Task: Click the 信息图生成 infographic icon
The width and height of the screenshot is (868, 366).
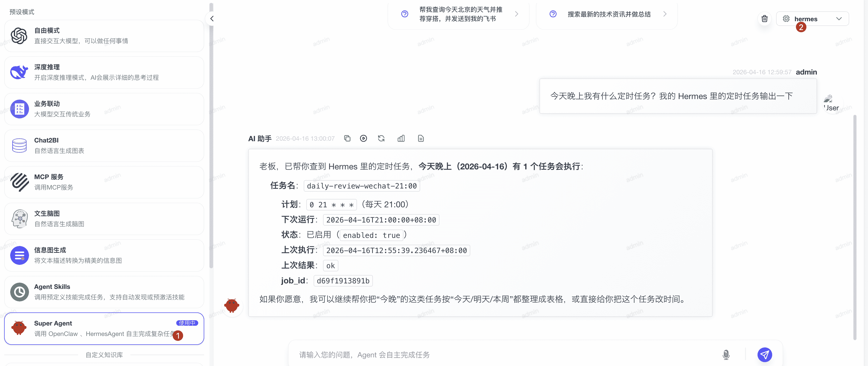Action: click(19, 255)
